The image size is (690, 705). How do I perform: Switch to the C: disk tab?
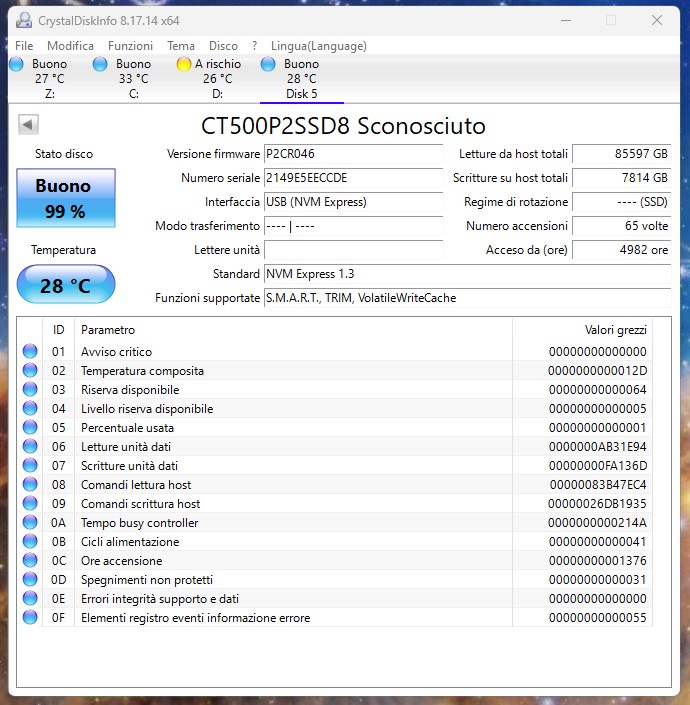tap(134, 79)
